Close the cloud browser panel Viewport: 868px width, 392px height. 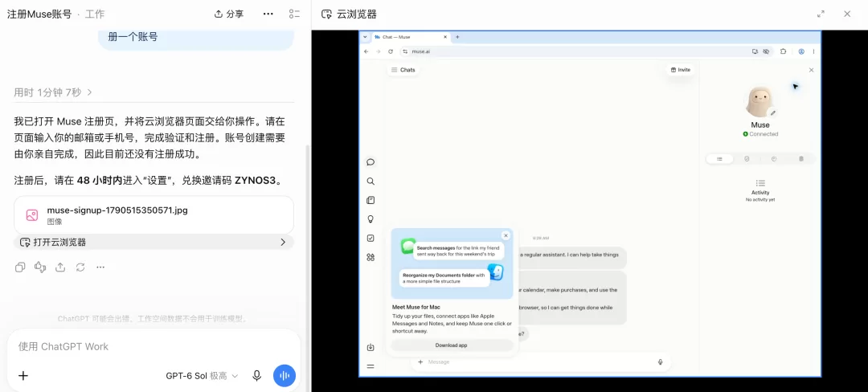(847, 14)
